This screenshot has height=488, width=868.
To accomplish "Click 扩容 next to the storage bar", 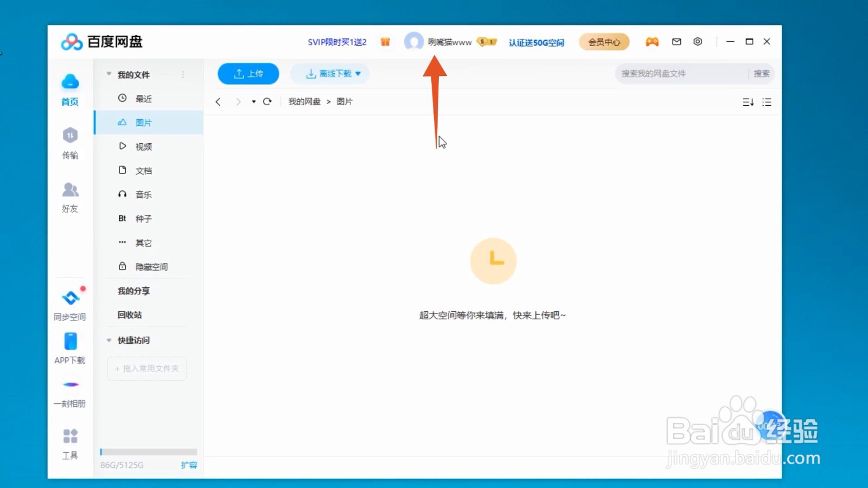I will point(188,465).
